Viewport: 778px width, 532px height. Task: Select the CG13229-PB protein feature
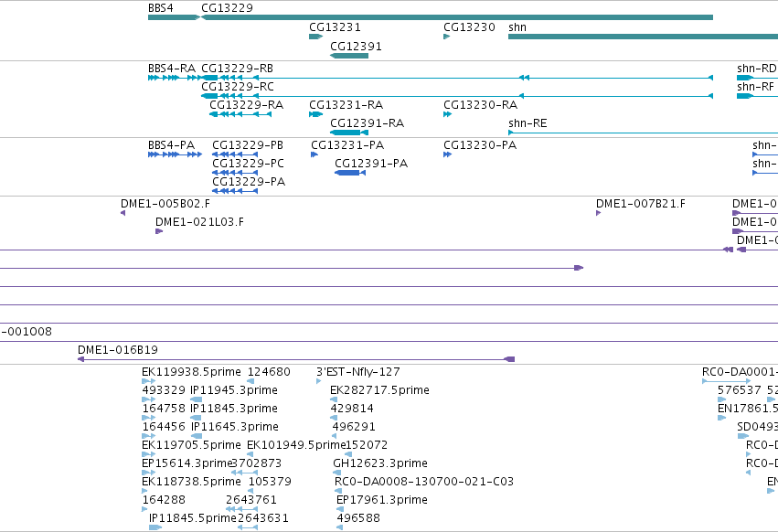[x=235, y=154]
